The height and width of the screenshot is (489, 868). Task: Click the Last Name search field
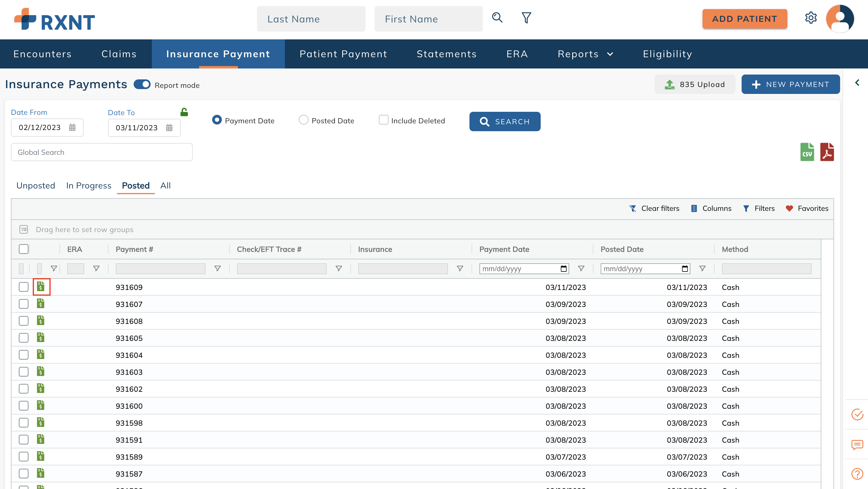pos(311,19)
